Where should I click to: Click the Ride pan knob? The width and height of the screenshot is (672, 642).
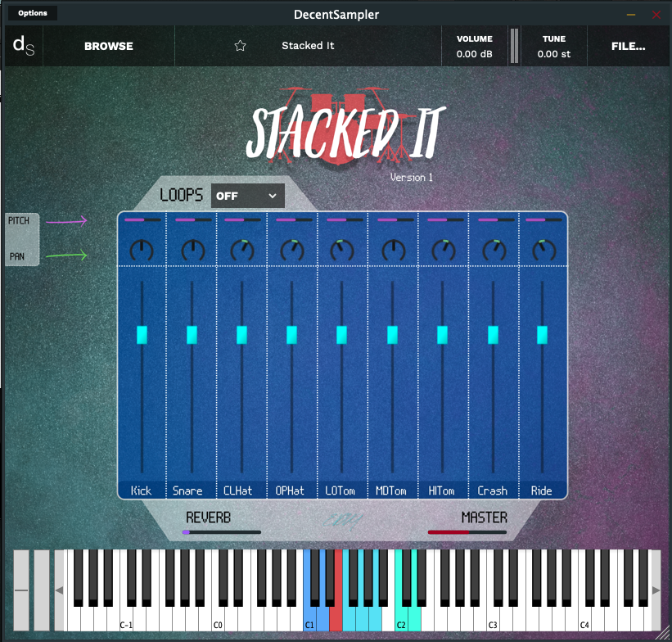pyautogui.click(x=544, y=250)
